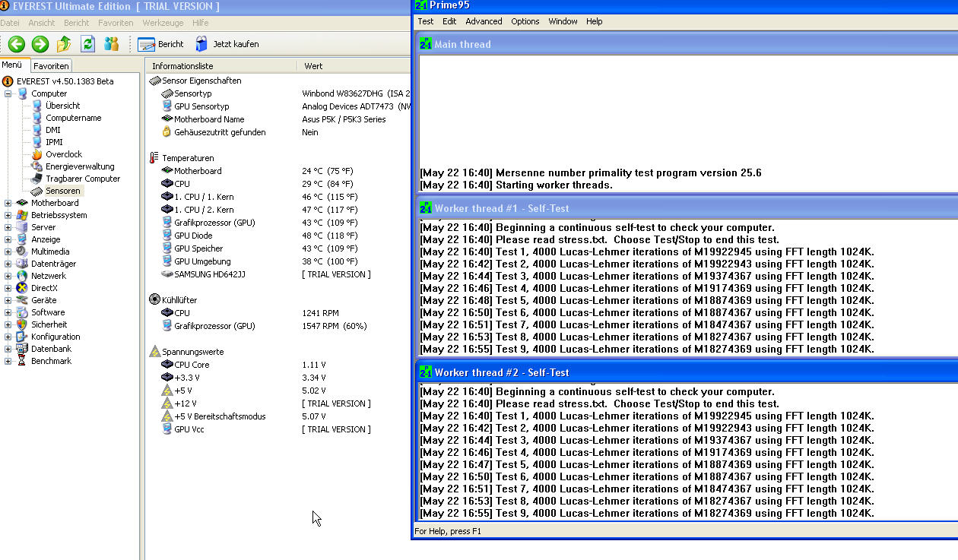Select the Gehäusezutritt gefunden lock icon
958x560 pixels.
(x=167, y=132)
